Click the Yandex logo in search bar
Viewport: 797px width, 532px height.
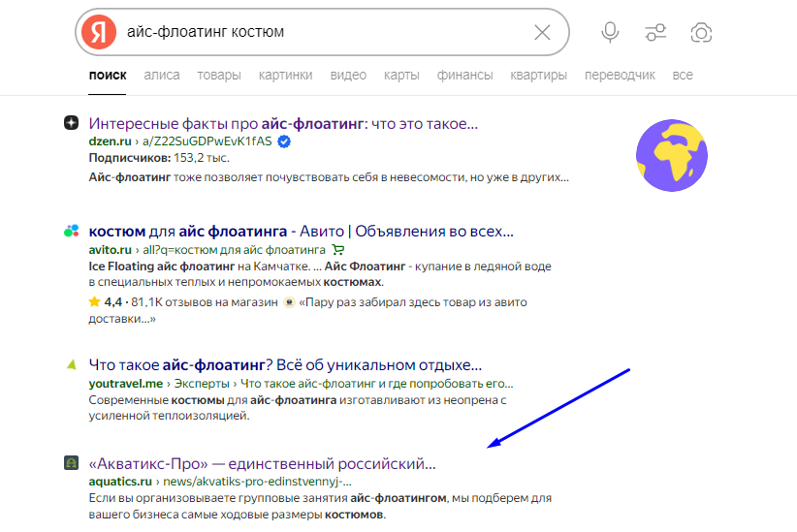click(99, 32)
